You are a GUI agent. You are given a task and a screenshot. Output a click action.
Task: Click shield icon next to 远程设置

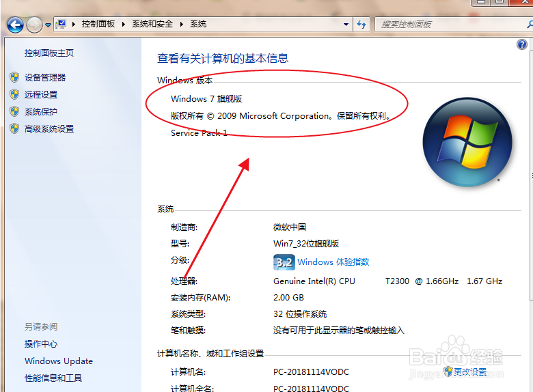(x=14, y=94)
